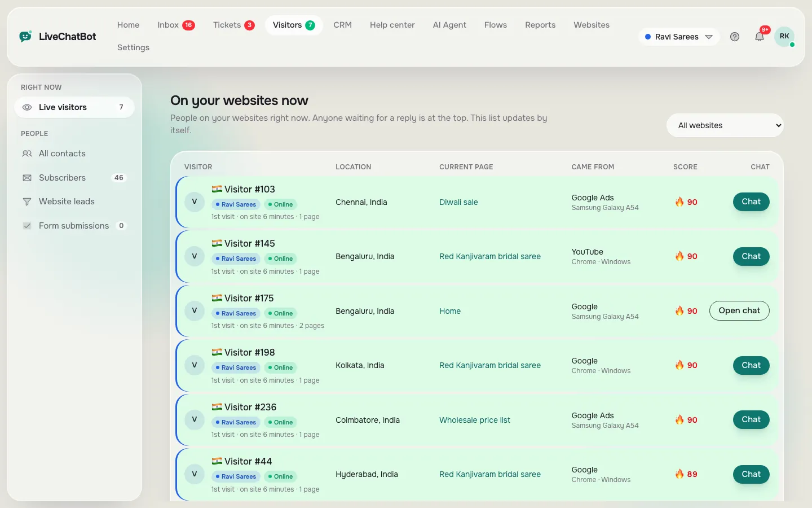The image size is (812, 508).
Task: Open Settings in the top navigation
Action: click(133, 47)
